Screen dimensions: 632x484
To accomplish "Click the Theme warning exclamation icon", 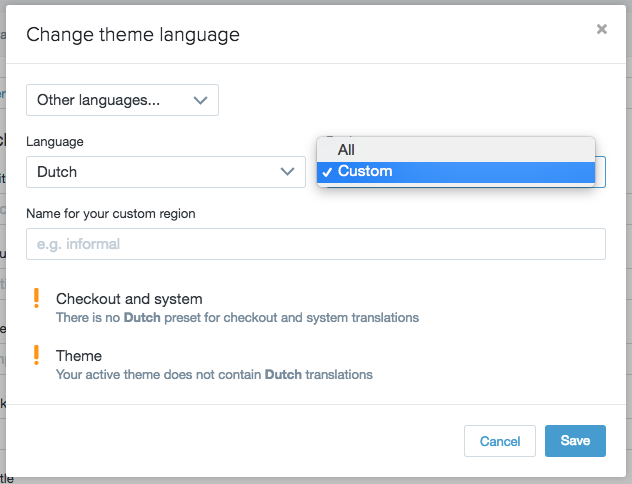I will (x=37, y=355).
